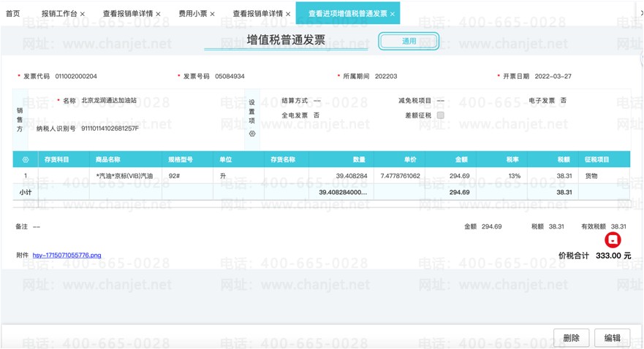Switch to the 费用小票 tab
Viewport: 644px width, 349px height.
coord(193,14)
